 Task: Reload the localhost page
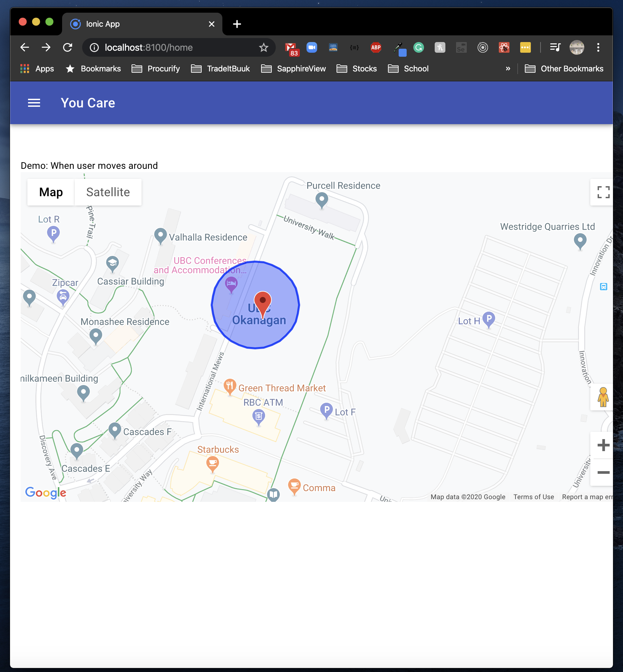pyautogui.click(x=67, y=47)
